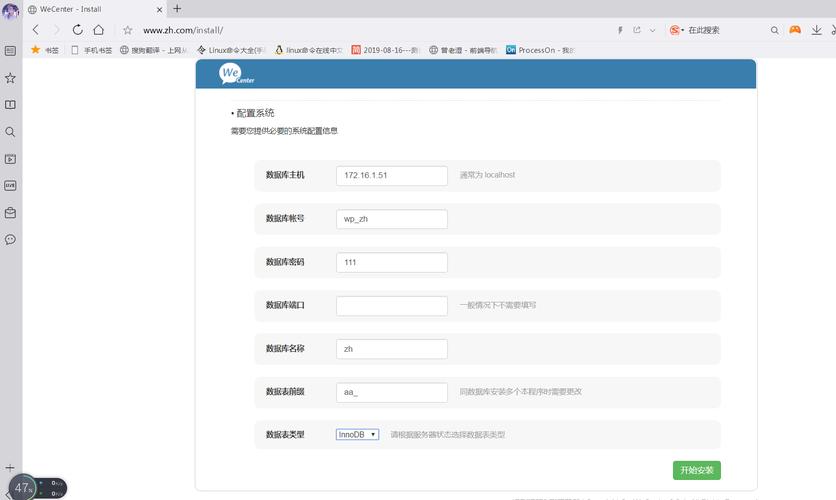Click sidebar add plus icon
836x500 pixels.
coord(10,467)
